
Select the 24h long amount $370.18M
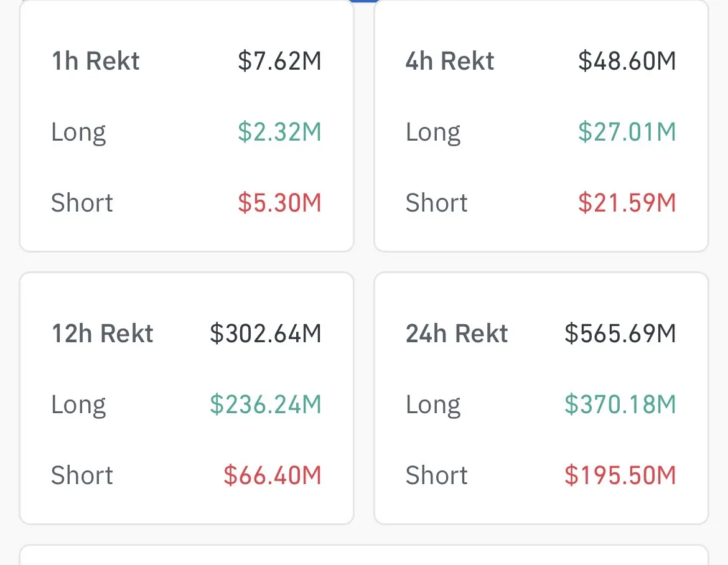click(x=620, y=404)
